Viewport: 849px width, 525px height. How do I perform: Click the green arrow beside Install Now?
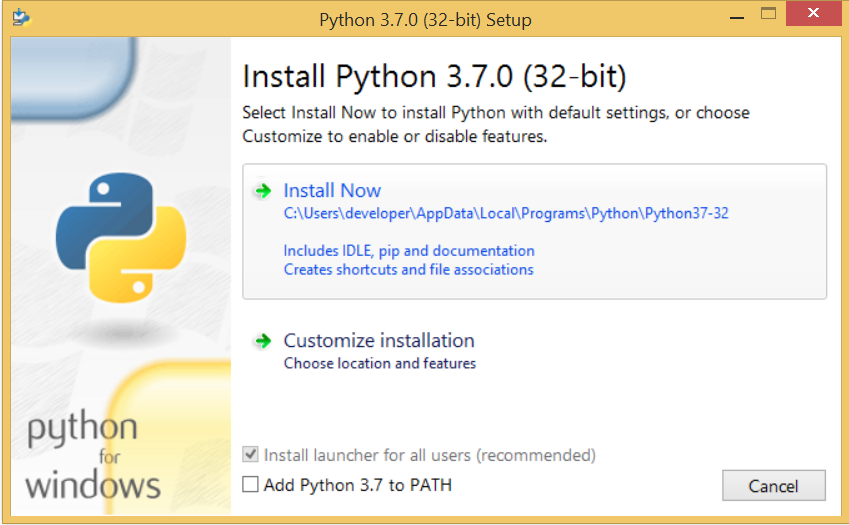coord(262,191)
